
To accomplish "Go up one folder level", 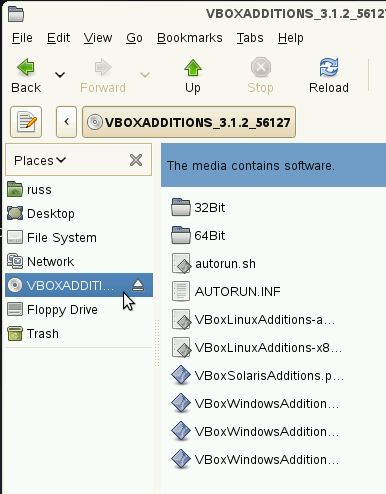I will 193,76.
